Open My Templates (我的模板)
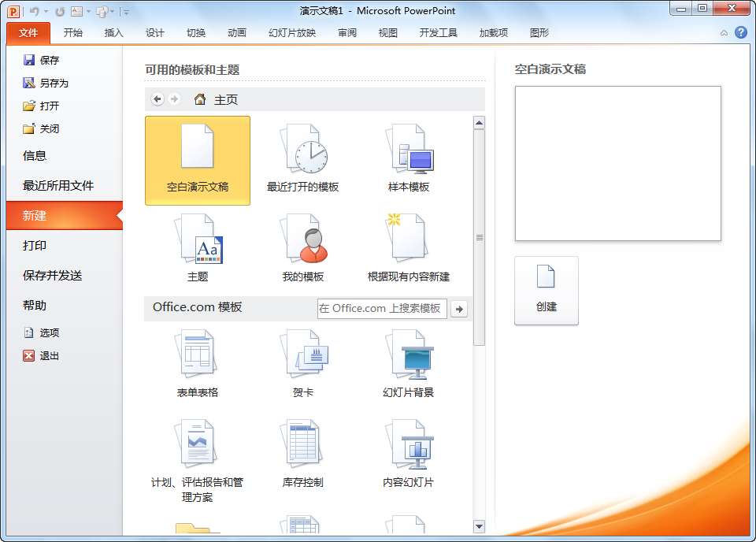The height and width of the screenshot is (542, 756). (302, 248)
